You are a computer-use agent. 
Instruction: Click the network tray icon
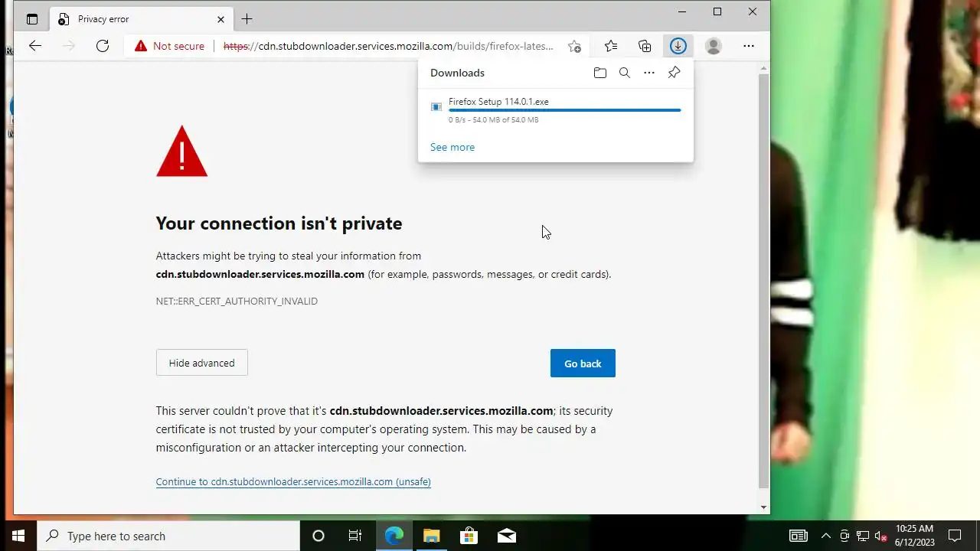(x=863, y=536)
